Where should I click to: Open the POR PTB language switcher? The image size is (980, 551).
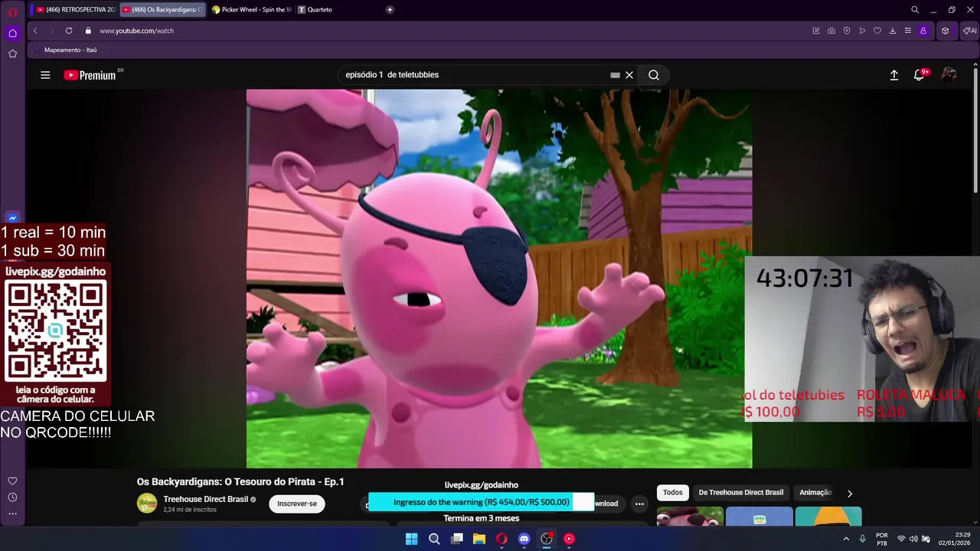(x=882, y=539)
